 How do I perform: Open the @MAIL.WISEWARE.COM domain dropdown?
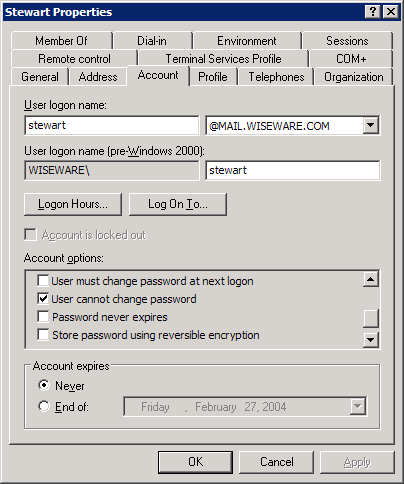370,126
